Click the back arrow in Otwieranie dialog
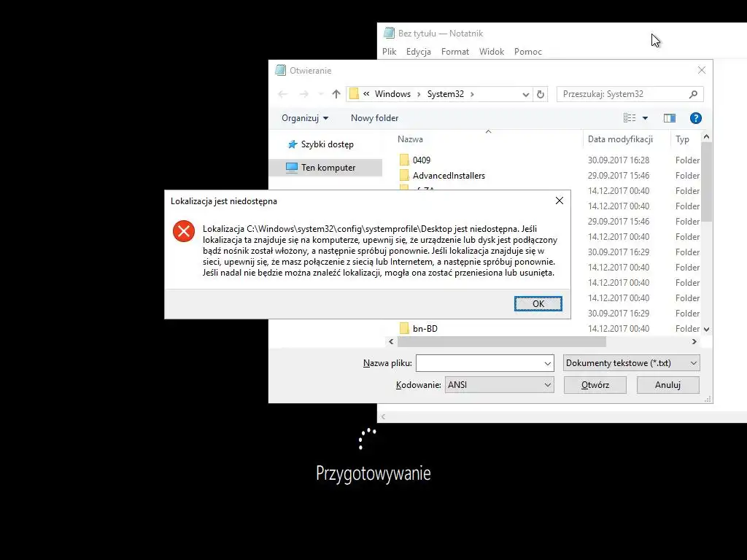Viewport: 747px width, 560px height. pyautogui.click(x=282, y=94)
